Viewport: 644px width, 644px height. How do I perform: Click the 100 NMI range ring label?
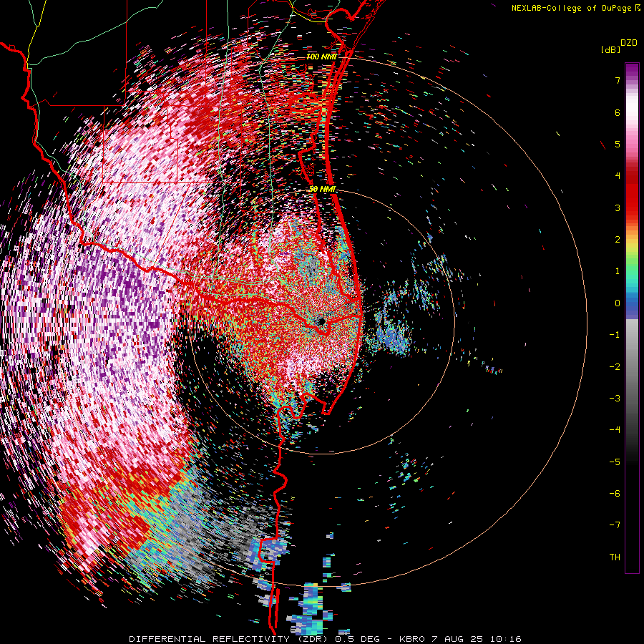tap(321, 57)
